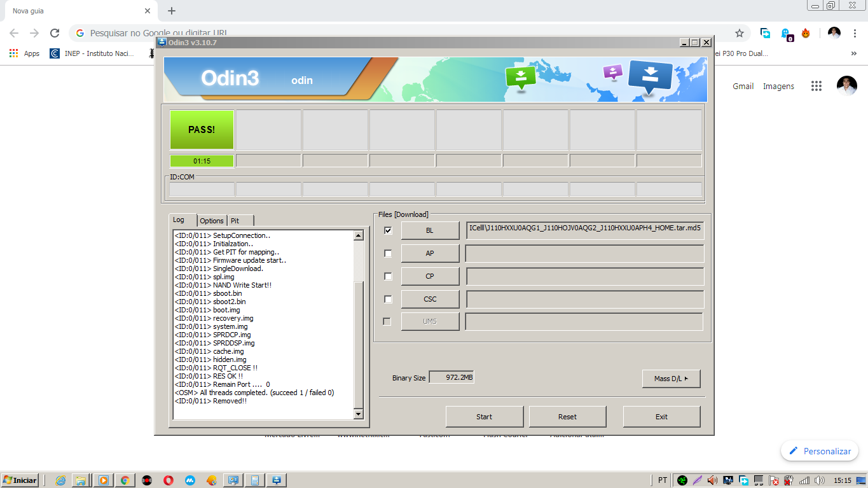The width and height of the screenshot is (868, 488).
Task: Click the Odin3 title bar icon
Action: click(162, 42)
